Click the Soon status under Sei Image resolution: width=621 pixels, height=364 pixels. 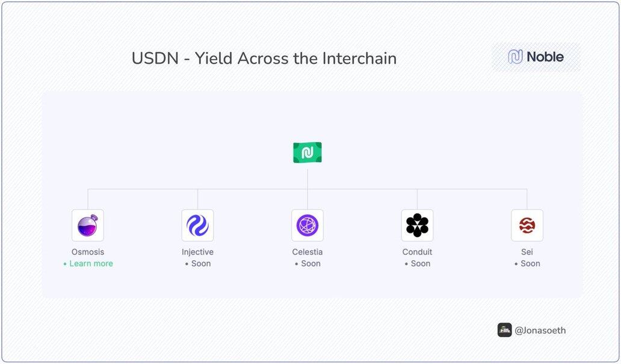tap(530, 264)
